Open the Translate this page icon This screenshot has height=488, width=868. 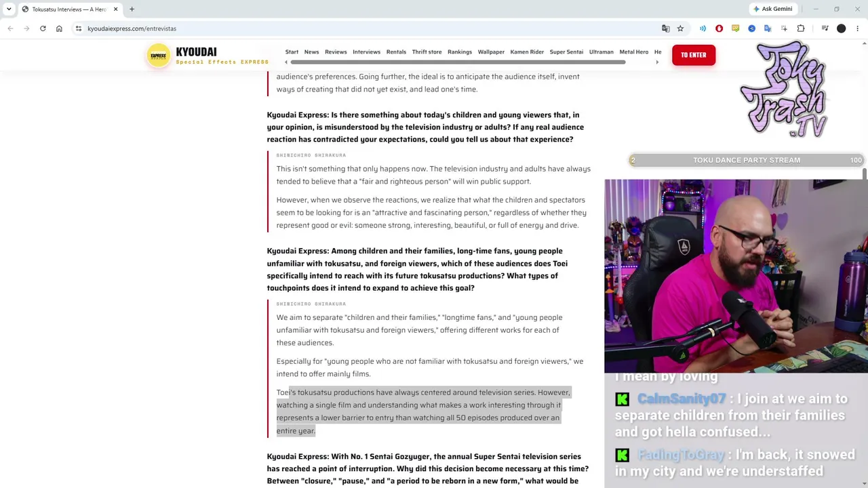tap(666, 28)
